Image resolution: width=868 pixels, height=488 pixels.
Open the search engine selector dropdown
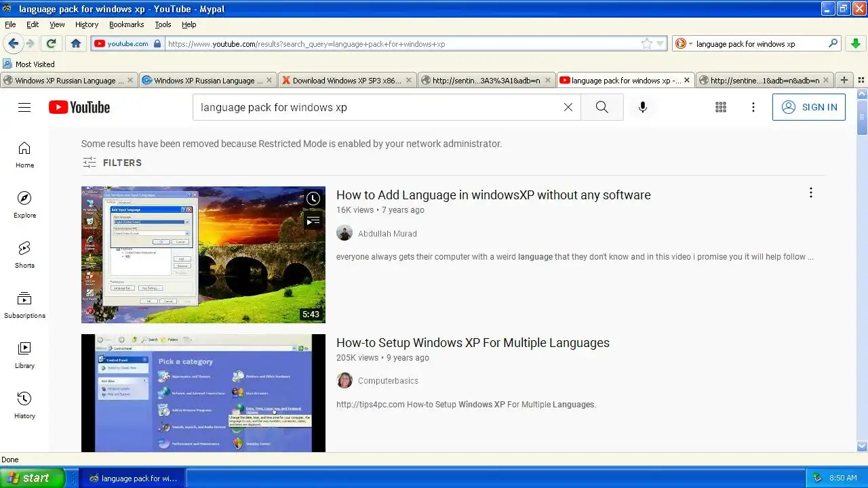point(684,43)
